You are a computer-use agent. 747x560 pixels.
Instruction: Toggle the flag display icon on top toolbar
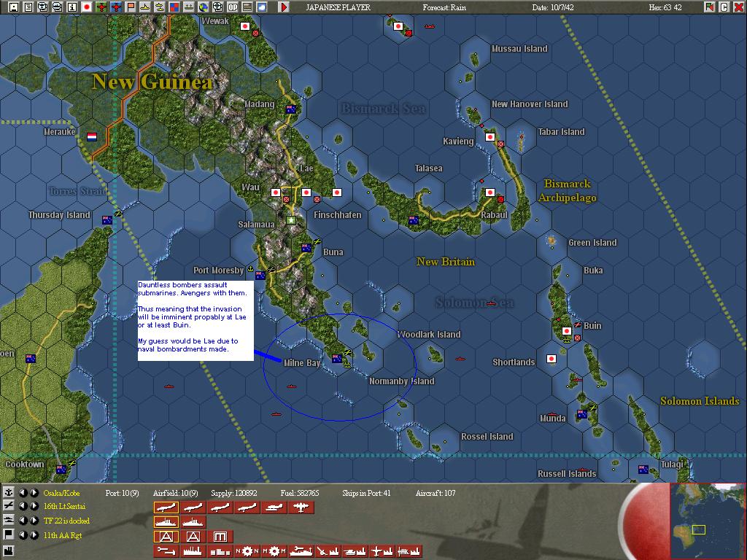pos(130,7)
